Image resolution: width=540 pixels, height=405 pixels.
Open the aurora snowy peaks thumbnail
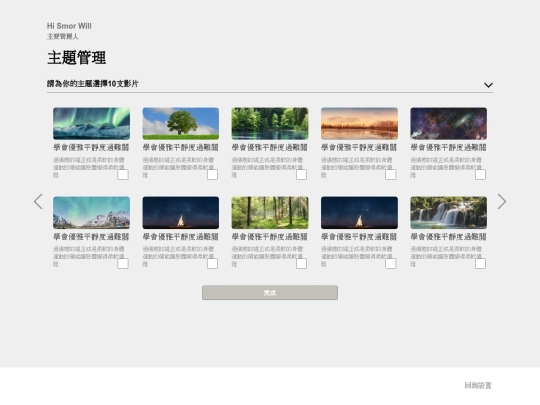tap(92, 213)
